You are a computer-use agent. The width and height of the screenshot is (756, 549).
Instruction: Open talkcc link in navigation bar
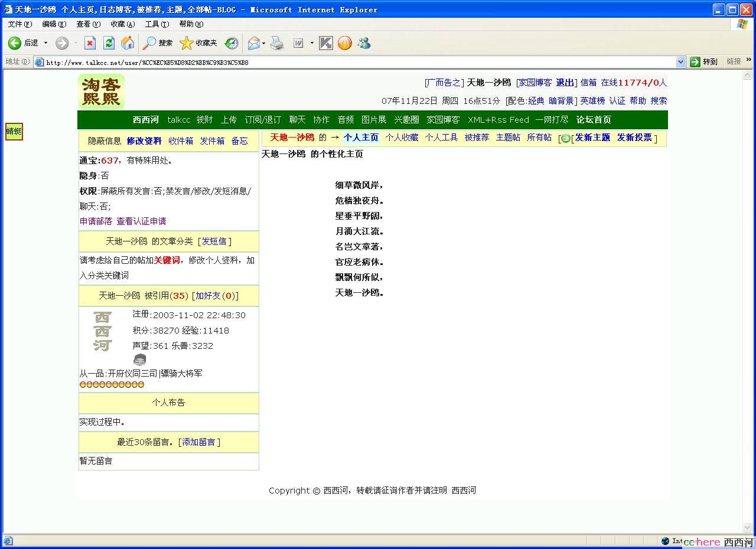pos(179,120)
